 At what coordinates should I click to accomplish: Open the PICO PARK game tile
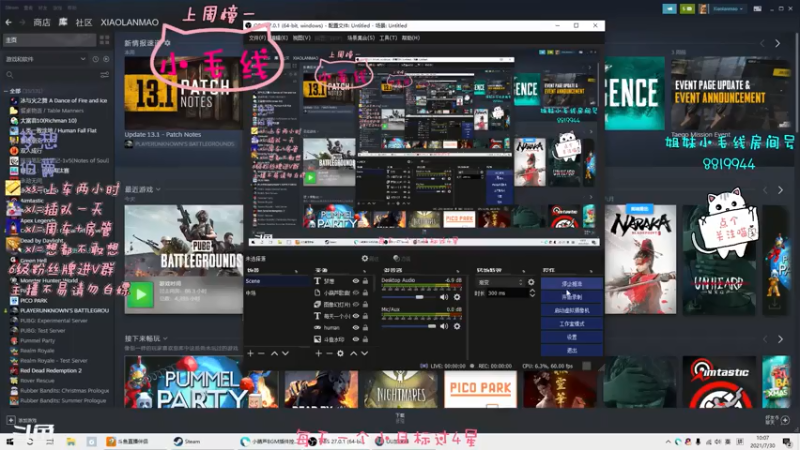point(480,389)
